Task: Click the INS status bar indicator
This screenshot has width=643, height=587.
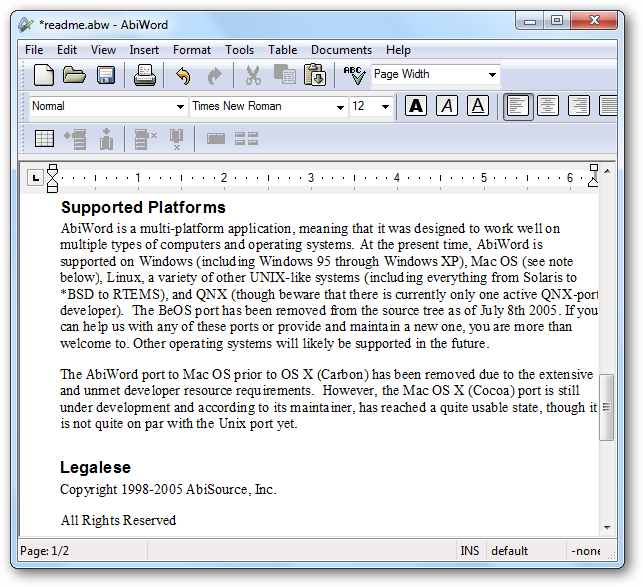Action: (470, 550)
